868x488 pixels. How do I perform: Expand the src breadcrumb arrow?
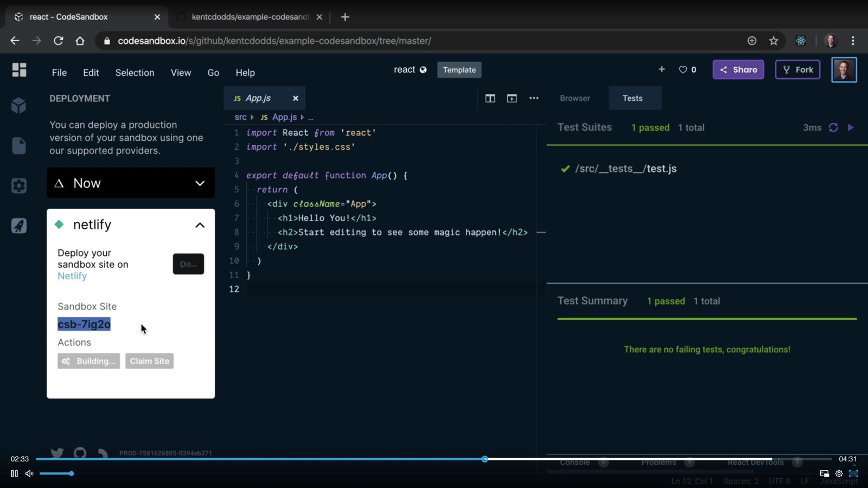(x=252, y=117)
